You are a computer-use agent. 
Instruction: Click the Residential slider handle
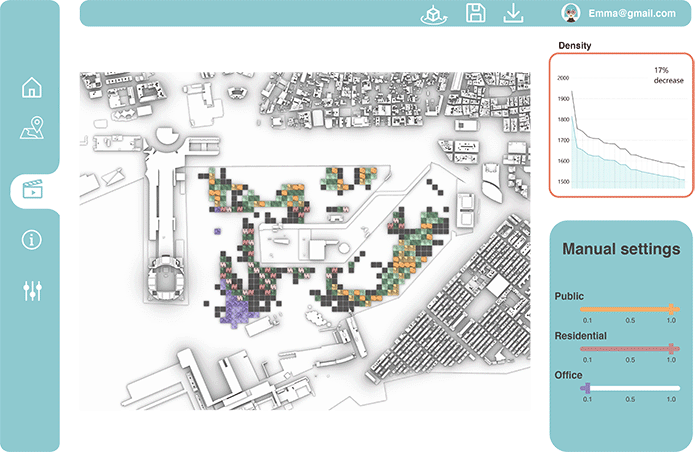click(x=672, y=349)
